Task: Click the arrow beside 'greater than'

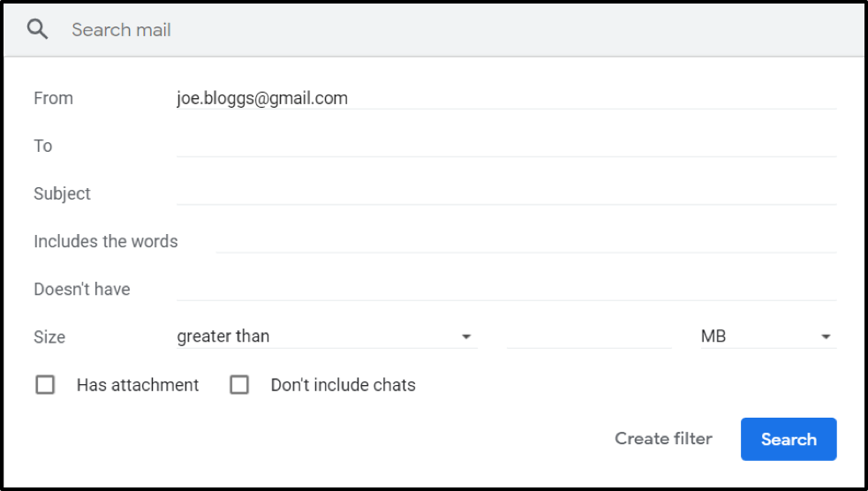Action: (466, 336)
